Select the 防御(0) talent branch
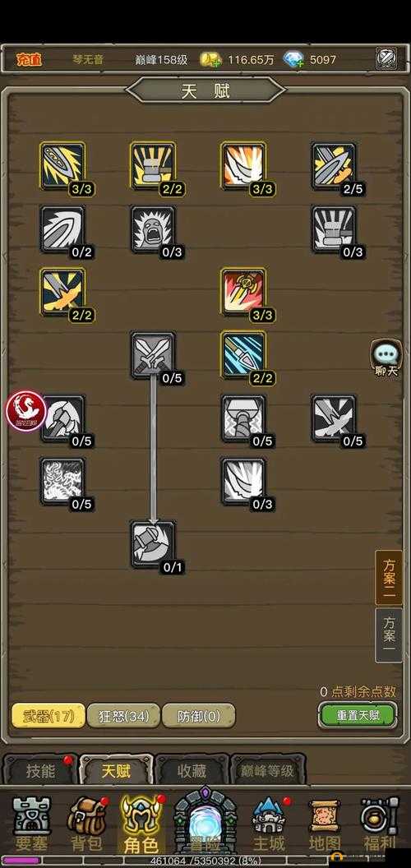Screen dimensions: 411x868 click(199, 716)
